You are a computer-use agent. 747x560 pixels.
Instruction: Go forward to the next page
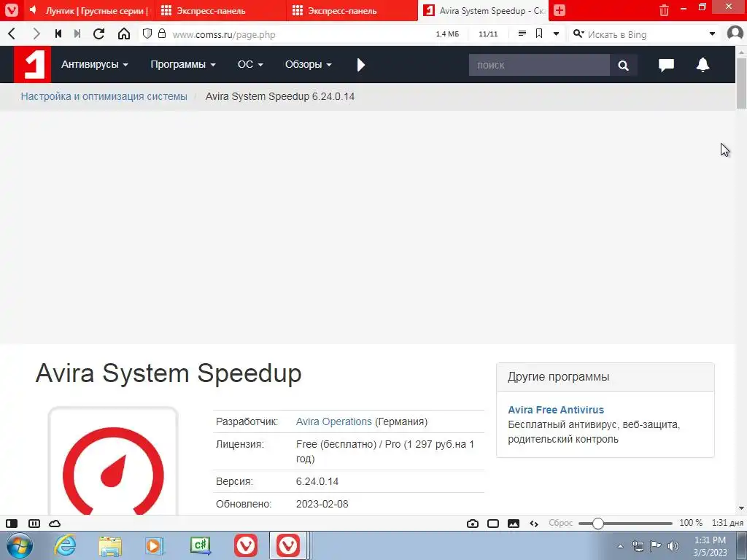pyautogui.click(x=36, y=34)
